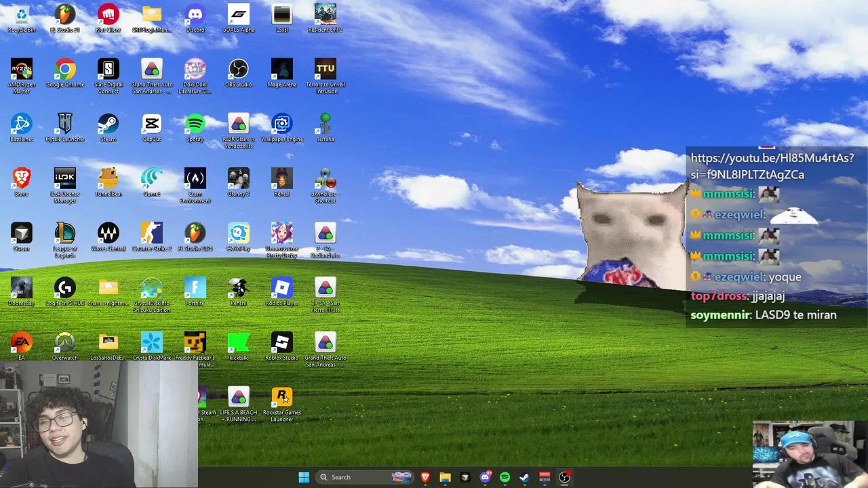Open Counter-Strike 2 desktop shortcut

coord(152,237)
